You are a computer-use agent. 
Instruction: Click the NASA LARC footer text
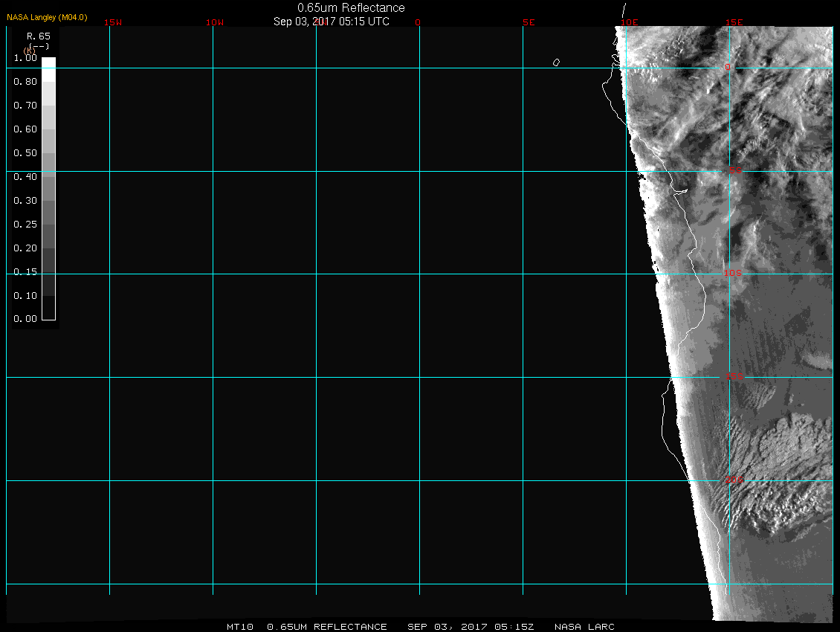(585, 627)
